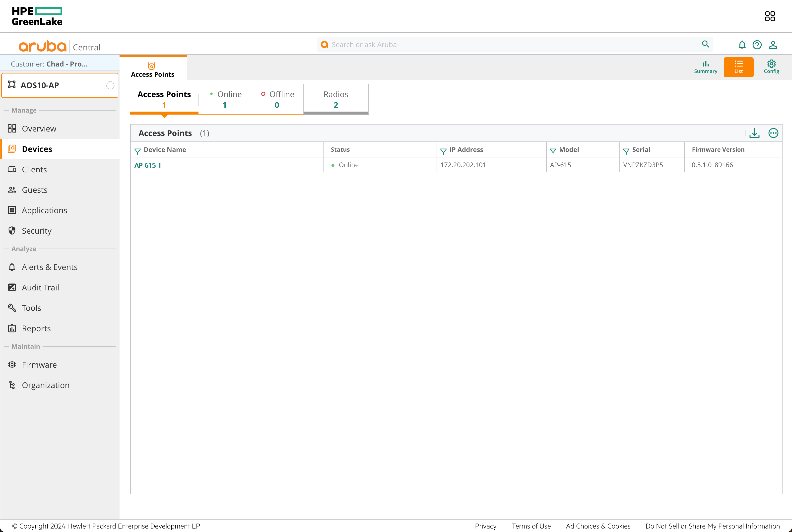This screenshot has width=792, height=532.
Task: Select the Offline status tab
Action: 278,99
